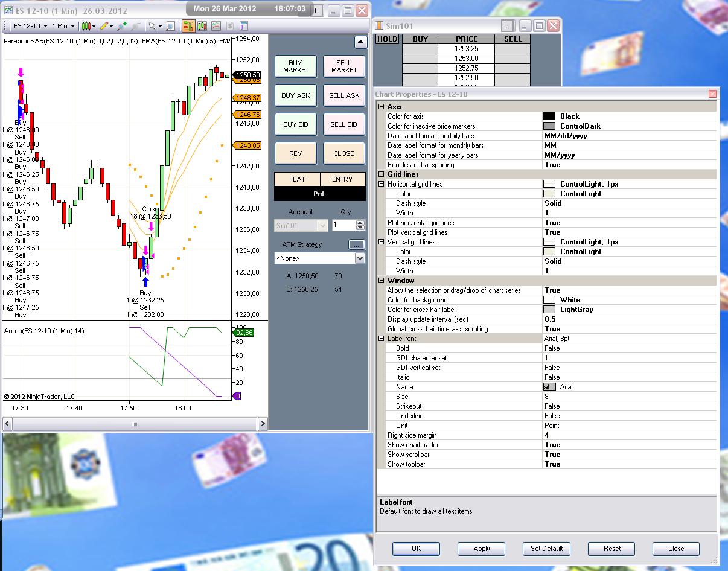This screenshot has width=728, height=571.
Task: Toggle Global cross hair time axis scrolling value
Action: click(630, 329)
